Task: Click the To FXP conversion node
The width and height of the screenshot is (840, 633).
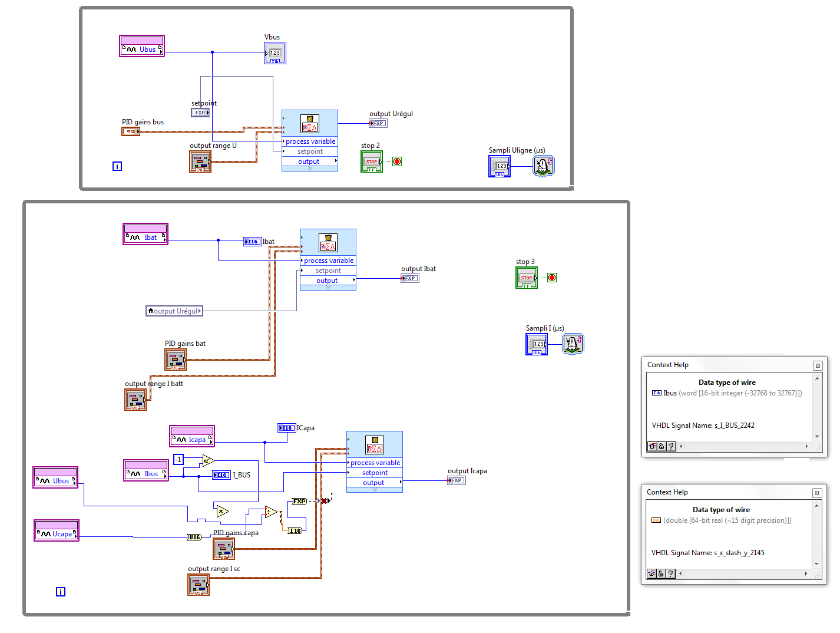Action: pos(299,501)
